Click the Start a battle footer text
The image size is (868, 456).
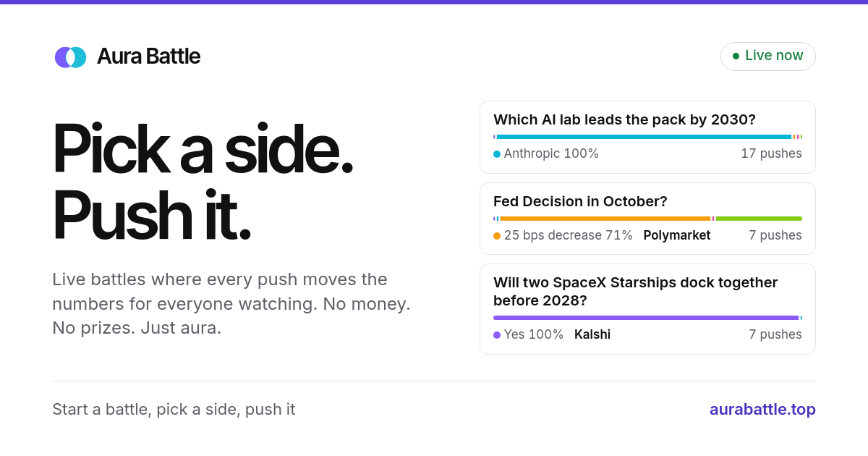coord(174,410)
